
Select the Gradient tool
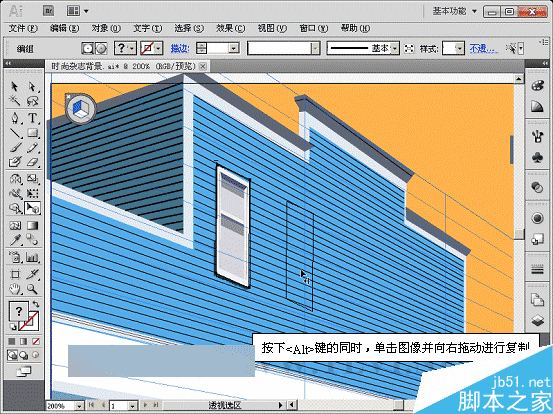[32, 225]
